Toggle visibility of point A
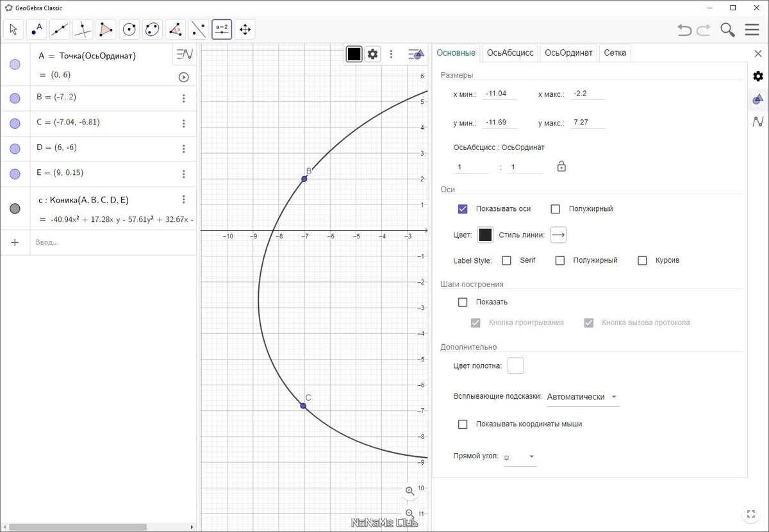 coord(15,65)
